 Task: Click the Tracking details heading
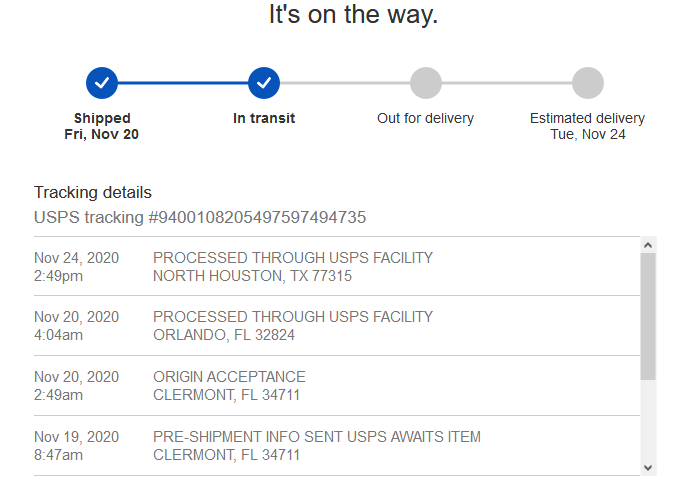coord(93,192)
